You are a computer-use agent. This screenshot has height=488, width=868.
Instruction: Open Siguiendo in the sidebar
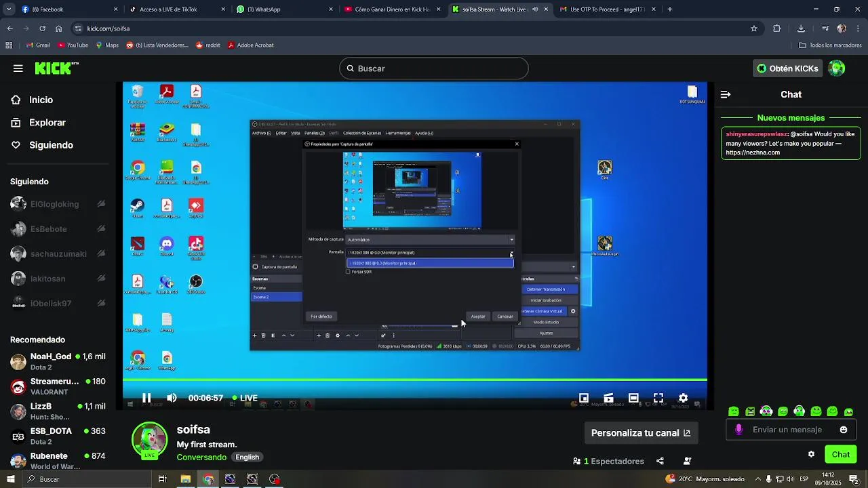[51, 145]
